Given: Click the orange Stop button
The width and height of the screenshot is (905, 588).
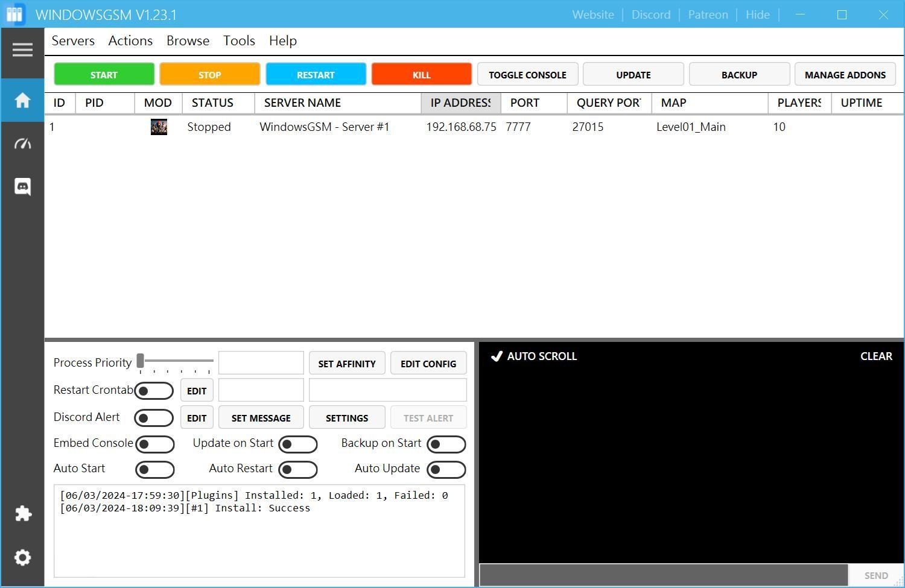Looking at the screenshot, I should tap(210, 74).
